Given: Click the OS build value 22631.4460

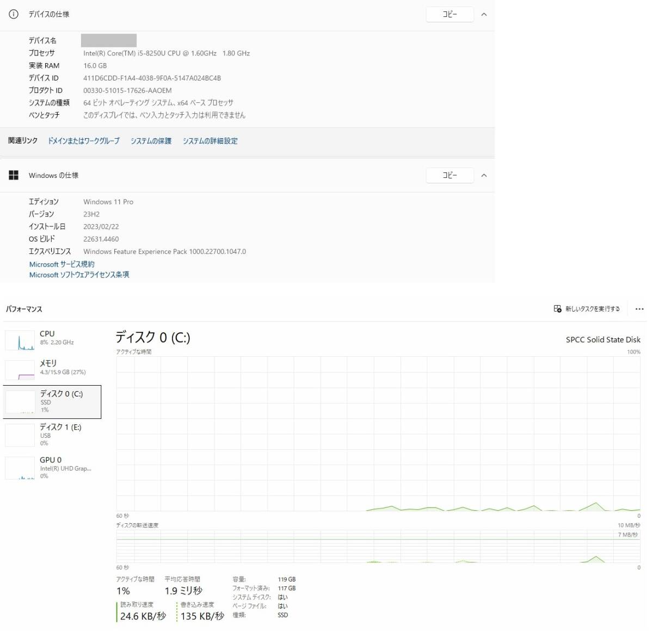Looking at the screenshot, I should point(101,239).
